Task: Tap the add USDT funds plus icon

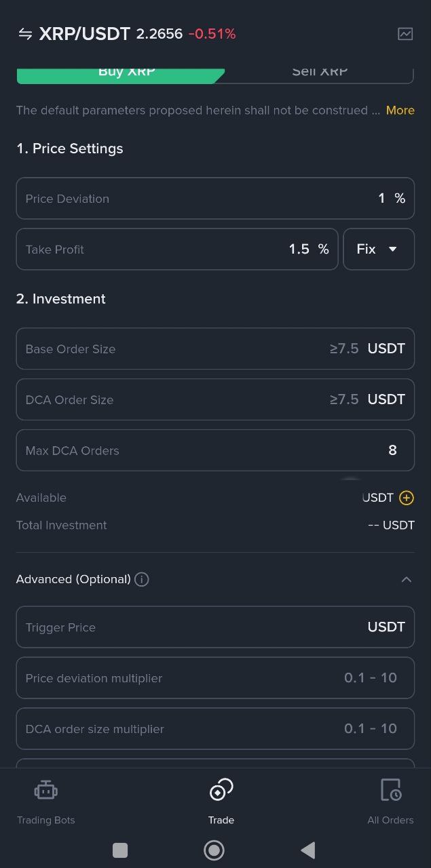Action: [407, 498]
